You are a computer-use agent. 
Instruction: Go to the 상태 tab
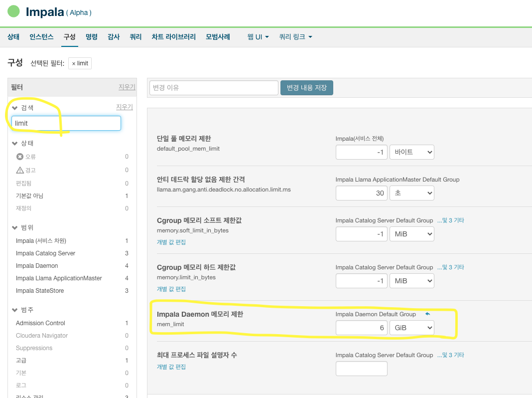13,37
